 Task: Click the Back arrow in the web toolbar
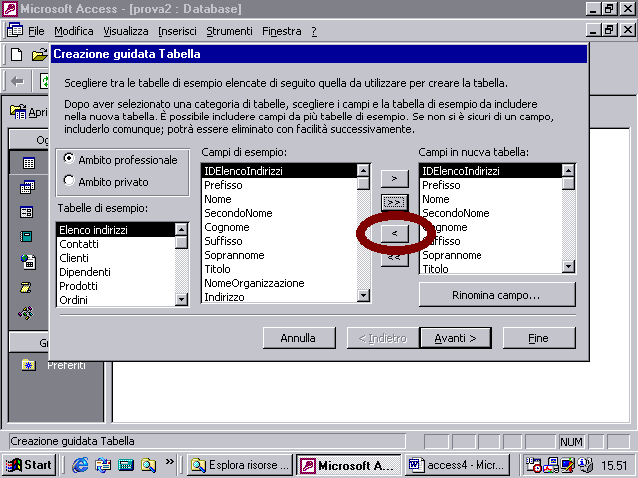(17, 81)
